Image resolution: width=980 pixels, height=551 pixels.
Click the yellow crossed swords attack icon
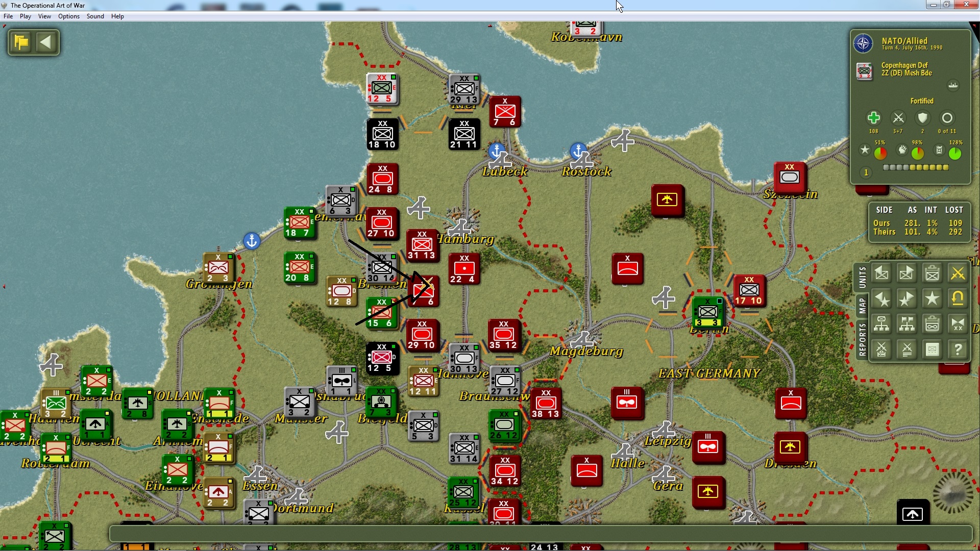point(958,273)
